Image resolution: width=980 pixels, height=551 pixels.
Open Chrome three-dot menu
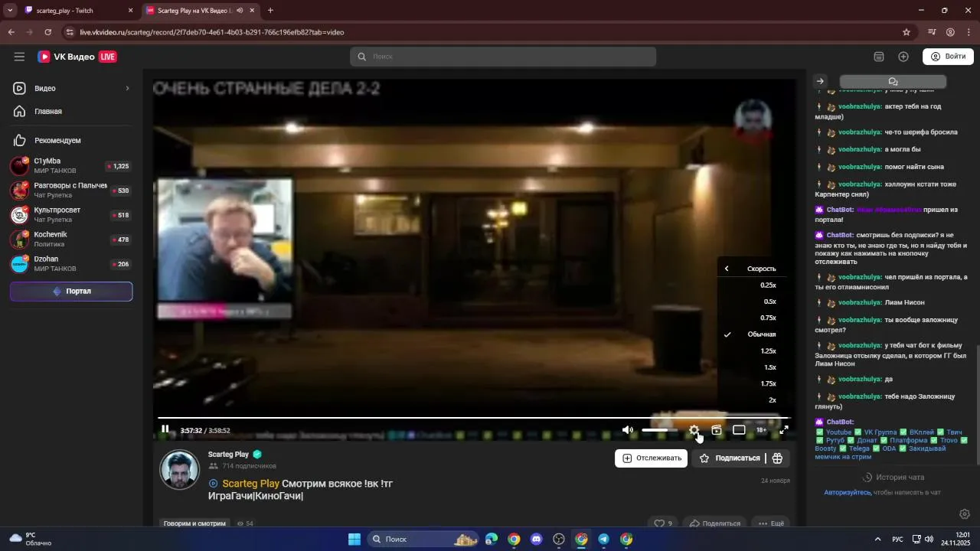coord(969,32)
